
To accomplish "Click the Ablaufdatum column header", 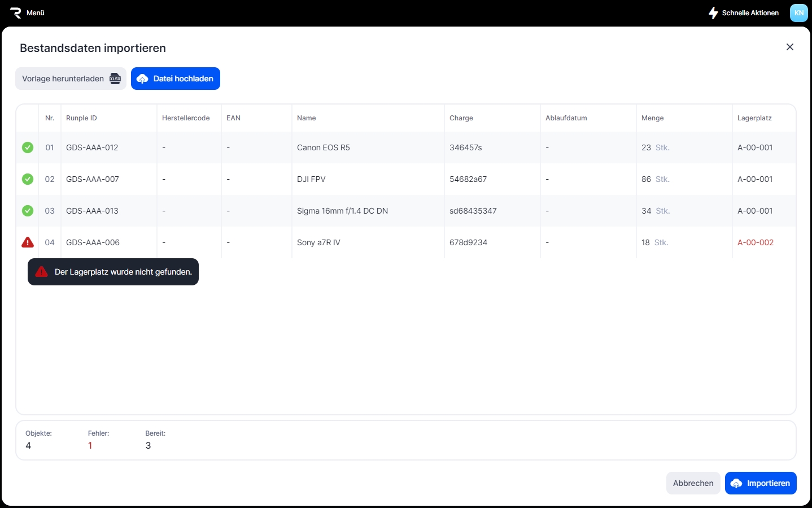I will [x=566, y=118].
